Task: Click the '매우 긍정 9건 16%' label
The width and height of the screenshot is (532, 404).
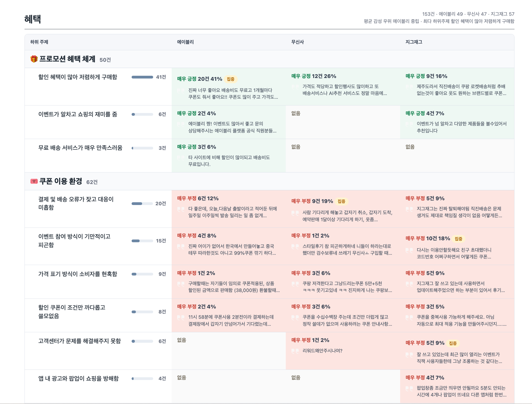Action: click(426, 76)
